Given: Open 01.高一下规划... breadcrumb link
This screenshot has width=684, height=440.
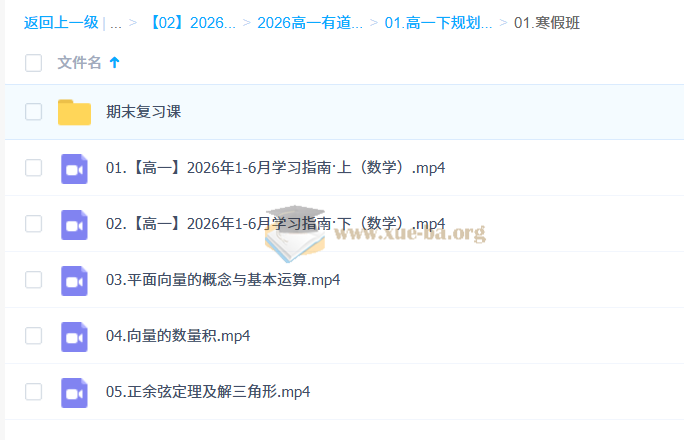Looking at the screenshot, I should (x=438, y=23).
